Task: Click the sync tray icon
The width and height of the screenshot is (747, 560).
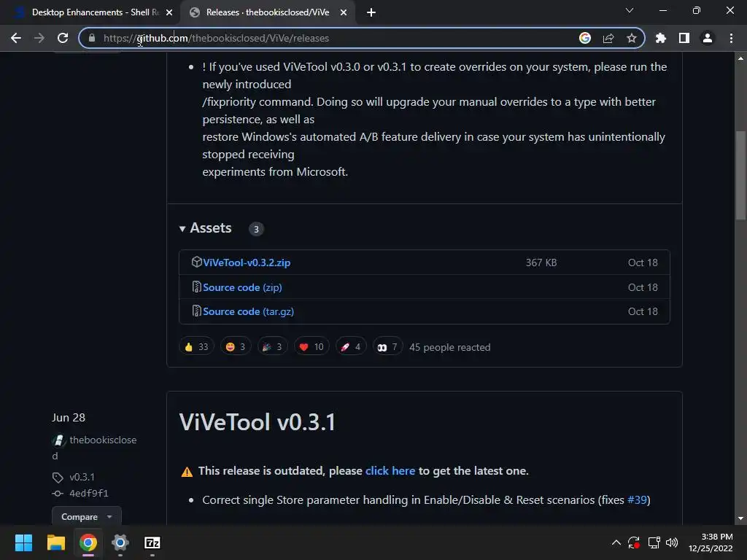Action: (x=634, y=542)
